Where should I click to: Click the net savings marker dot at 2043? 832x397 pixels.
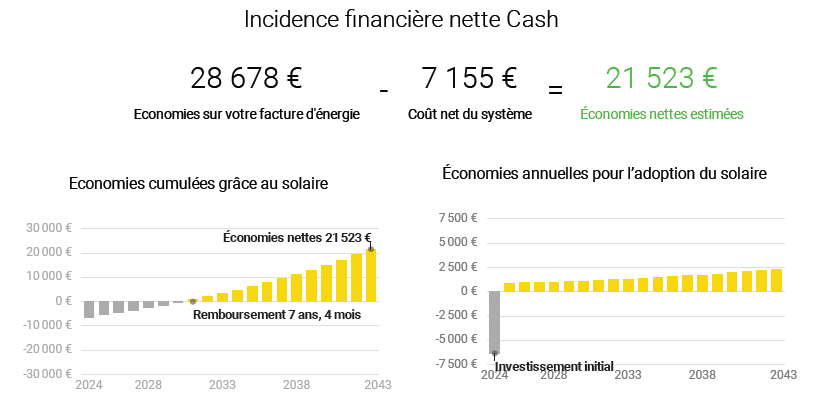[371, 249]
